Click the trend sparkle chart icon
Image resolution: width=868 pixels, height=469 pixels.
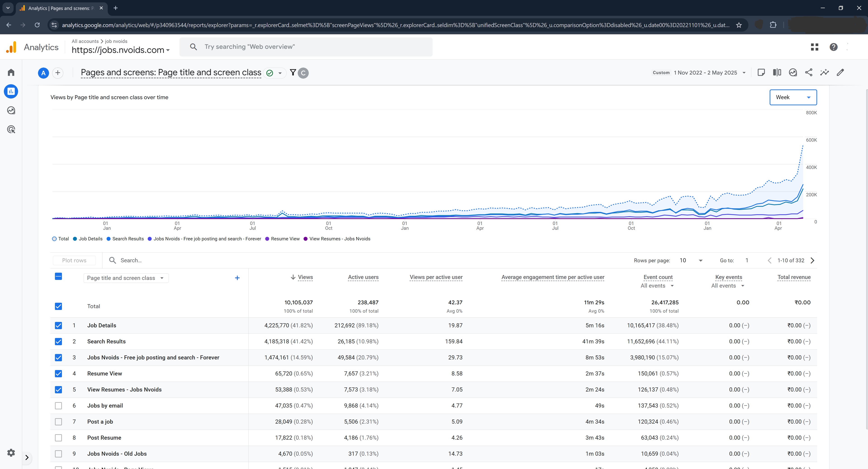825,72
